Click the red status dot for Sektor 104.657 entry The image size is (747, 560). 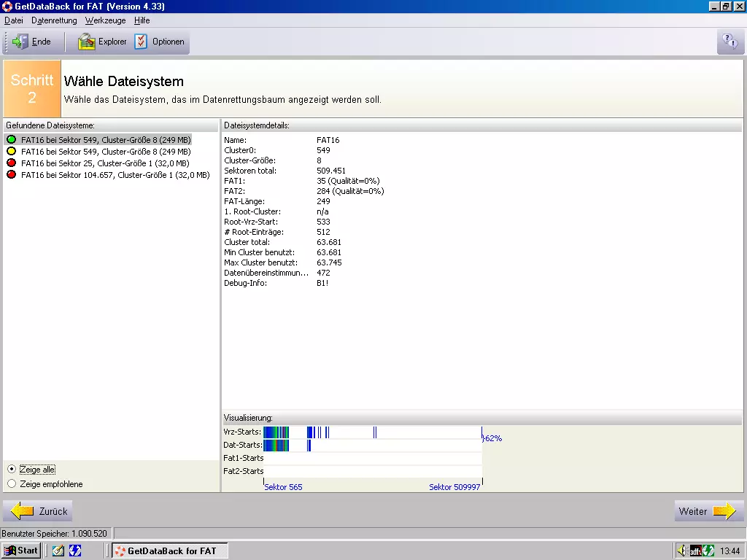12,175
